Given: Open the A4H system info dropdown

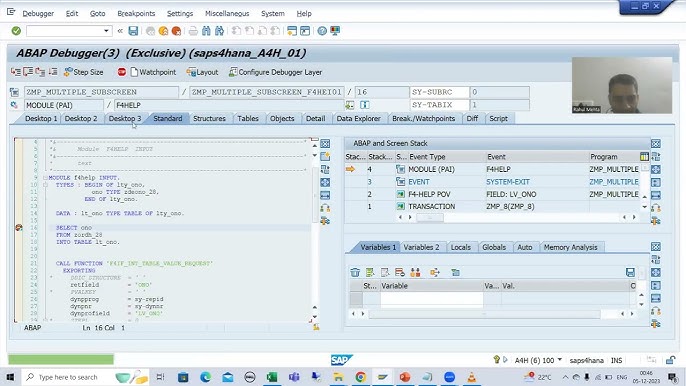Looking at the screenshot, I should point(560,360).
